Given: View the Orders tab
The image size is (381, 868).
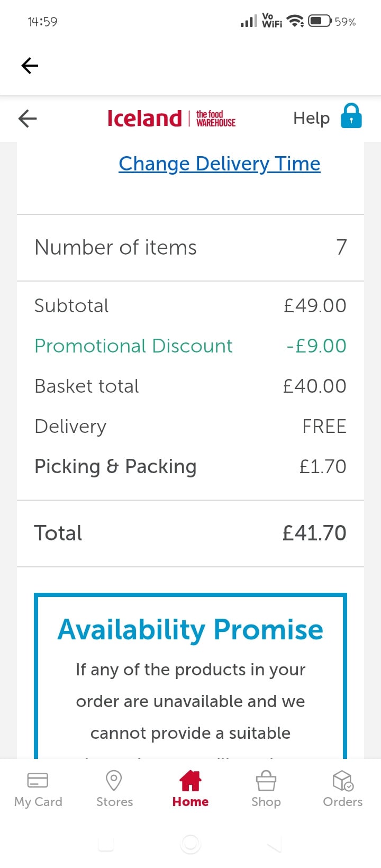Looking at the screenshot, I should tap(343, 789).
